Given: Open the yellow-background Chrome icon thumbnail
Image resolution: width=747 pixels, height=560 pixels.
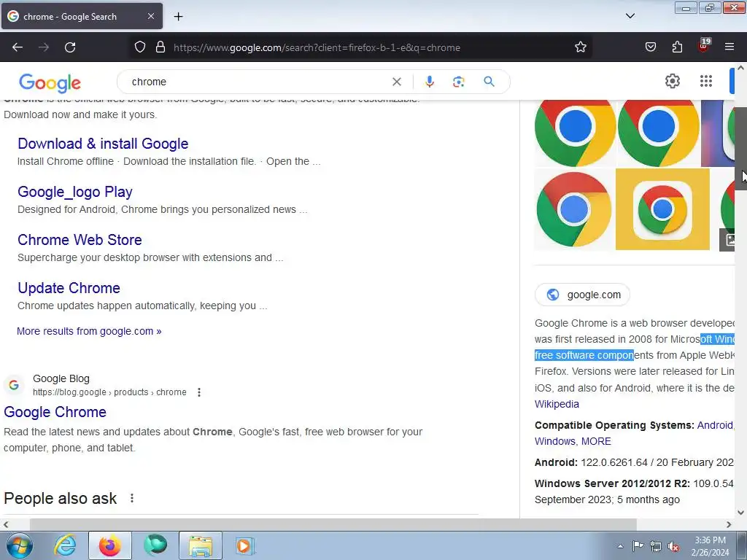Looking at the screenshot, I should (x=662, y=209).
